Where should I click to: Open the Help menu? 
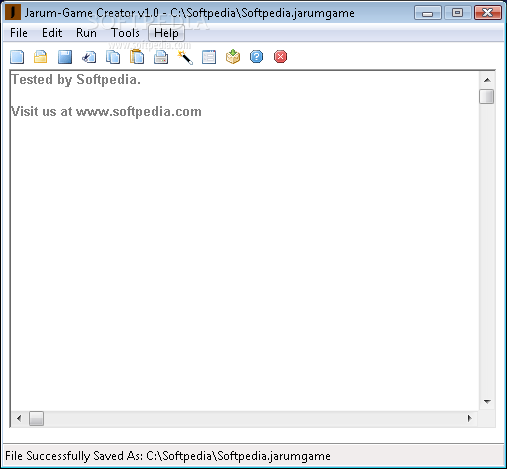click(166, 33)
